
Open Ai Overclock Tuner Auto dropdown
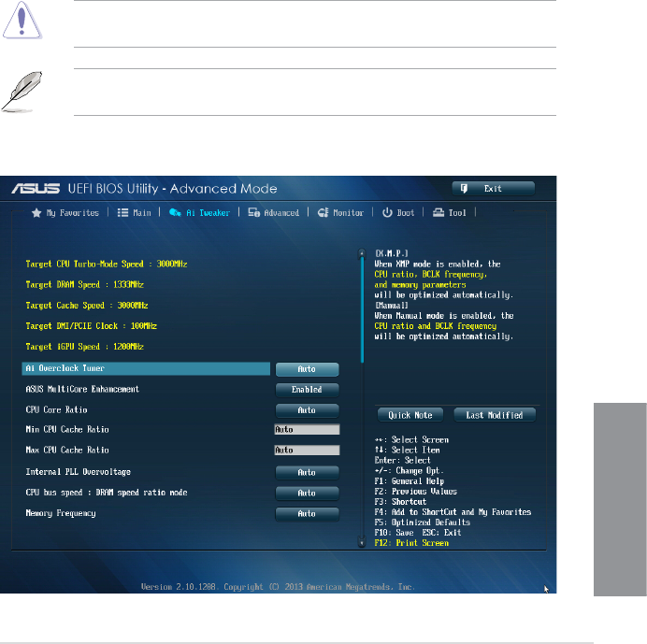click(307, 369)
